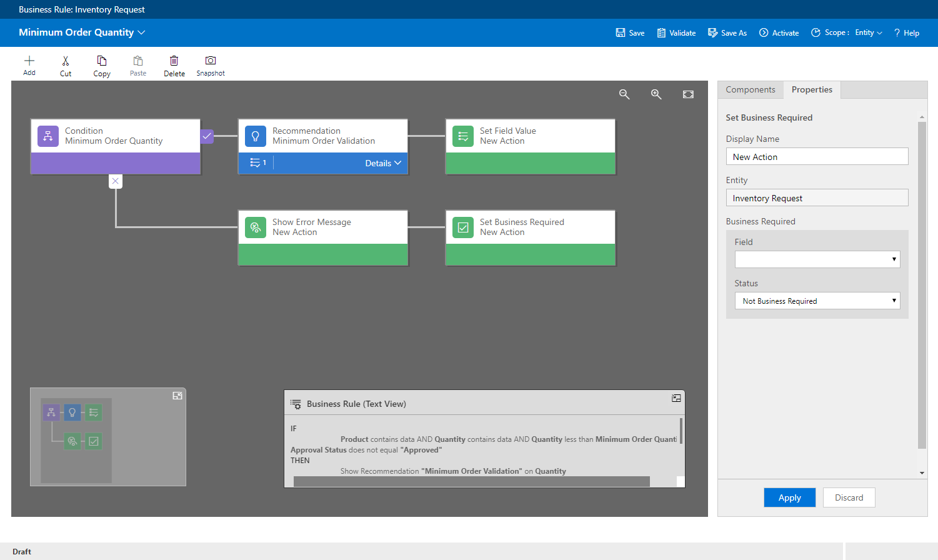Viewport: 938px width, 560px height.
Task: Take a Snapshot with the camera icon
Action: point(211,61)
